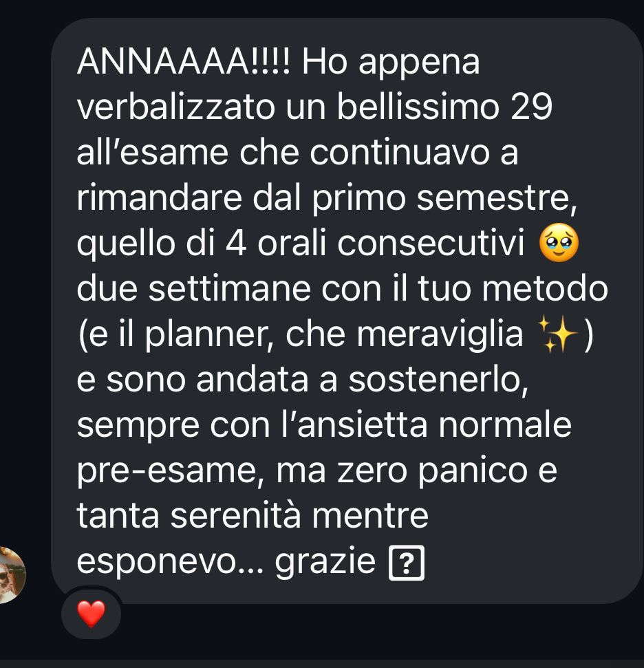The height and width of the screenshot is (668, 644).
Task: Click the word meraviglia
Action: pyautogui.click(x=440, y=335)
